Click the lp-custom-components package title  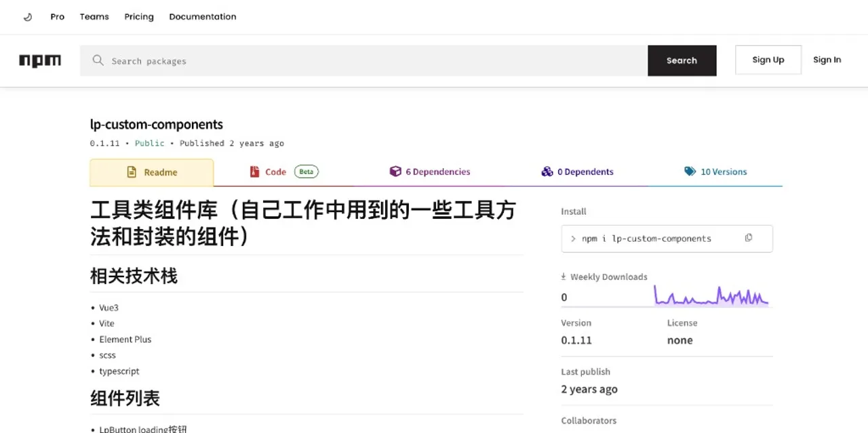[157, 125]
